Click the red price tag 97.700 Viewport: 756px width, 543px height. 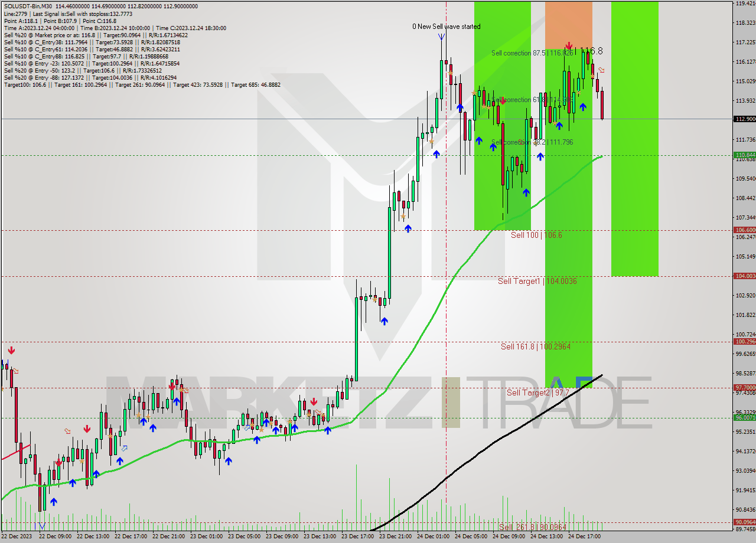coord(744,388)
